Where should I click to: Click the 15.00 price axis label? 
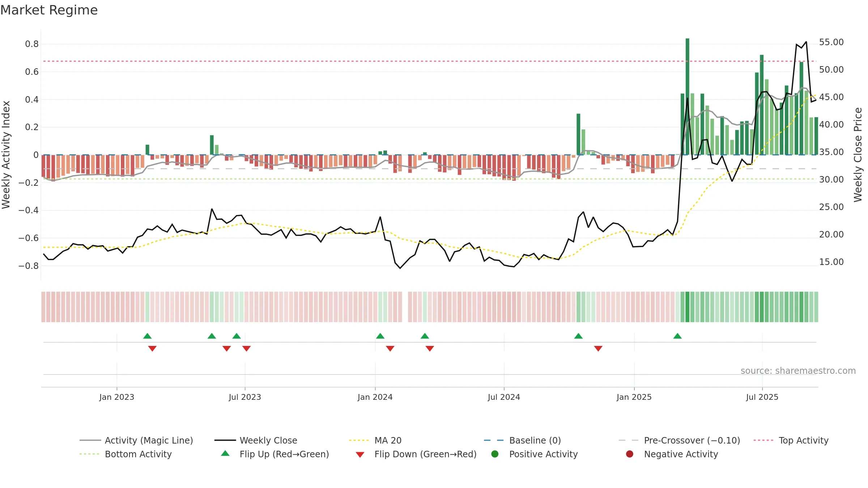[831, 262]
